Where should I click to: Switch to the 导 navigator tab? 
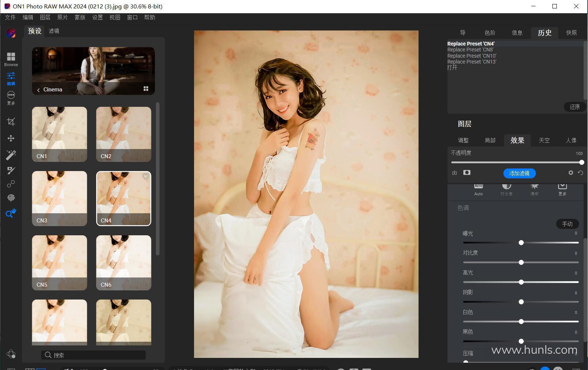[463, 33]
